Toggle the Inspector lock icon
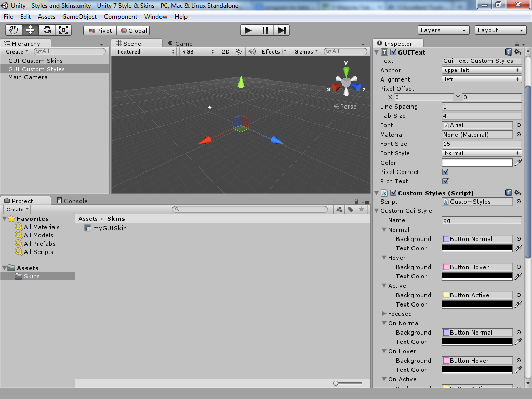This screenshot has height=399, width=532. [517, 44]
